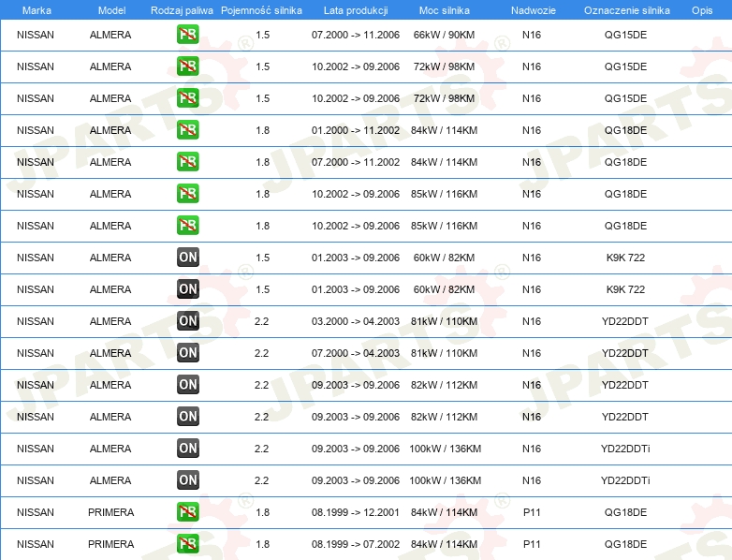Click the petrol icon in the 07.2000 -> 11.2002 row
The width and height of the screenshot is (732, 560).
[187, 162]
